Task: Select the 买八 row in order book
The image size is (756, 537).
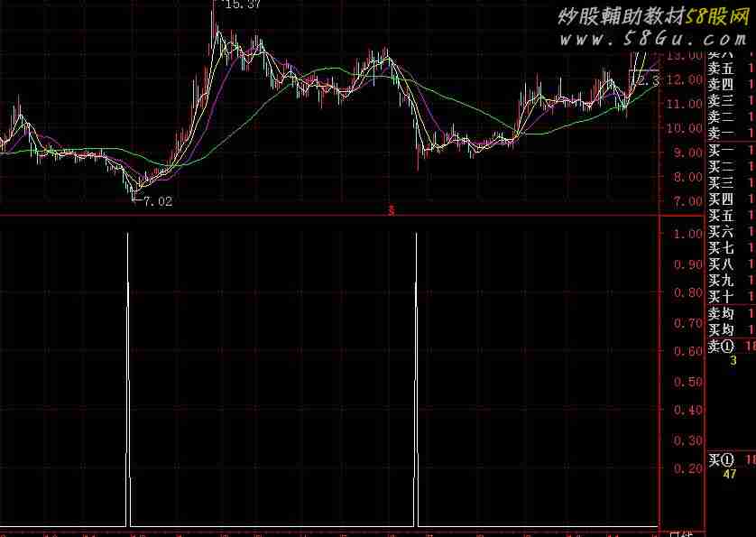Action: [x=731, y=264]
